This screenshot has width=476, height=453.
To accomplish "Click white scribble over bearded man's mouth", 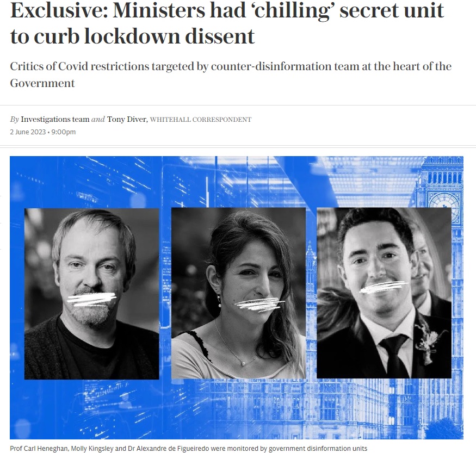I will [x=92, y=299].
